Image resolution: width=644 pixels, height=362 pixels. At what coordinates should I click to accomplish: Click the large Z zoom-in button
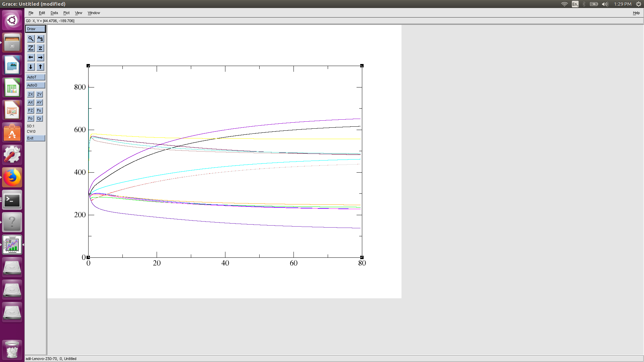[31, 48]
